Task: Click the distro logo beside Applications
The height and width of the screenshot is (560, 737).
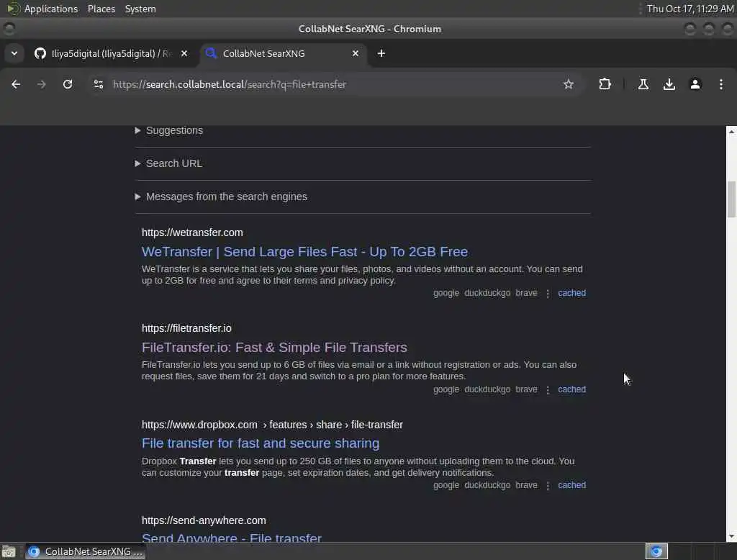Action: pyautogui.click(x=13, y=9)
